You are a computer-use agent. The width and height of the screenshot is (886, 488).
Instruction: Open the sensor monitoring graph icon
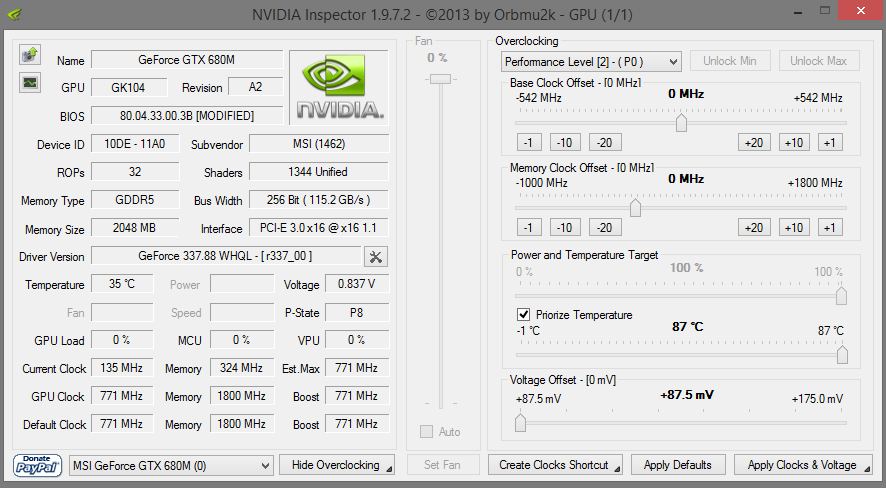(x=29, y=83)
